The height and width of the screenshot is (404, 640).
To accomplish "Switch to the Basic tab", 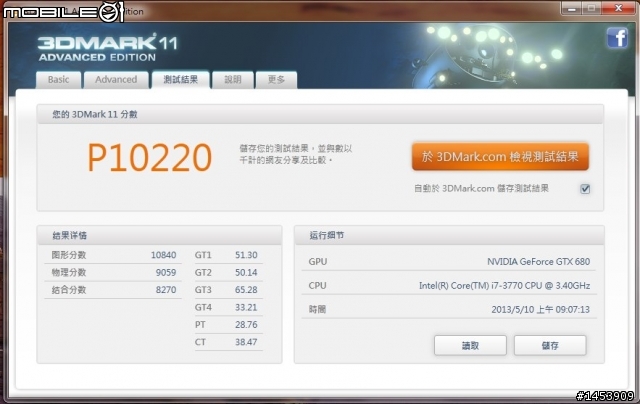I will (x=58, y=80).
